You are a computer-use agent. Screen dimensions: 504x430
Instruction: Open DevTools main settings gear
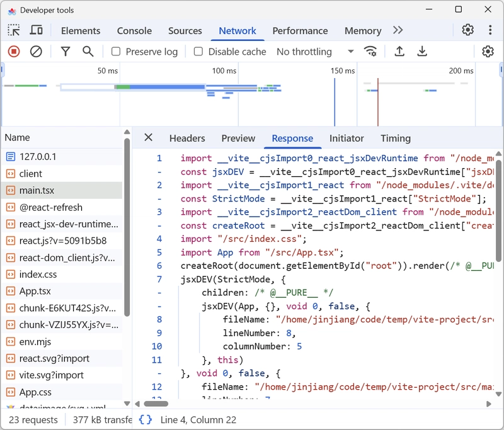point(467,30)
